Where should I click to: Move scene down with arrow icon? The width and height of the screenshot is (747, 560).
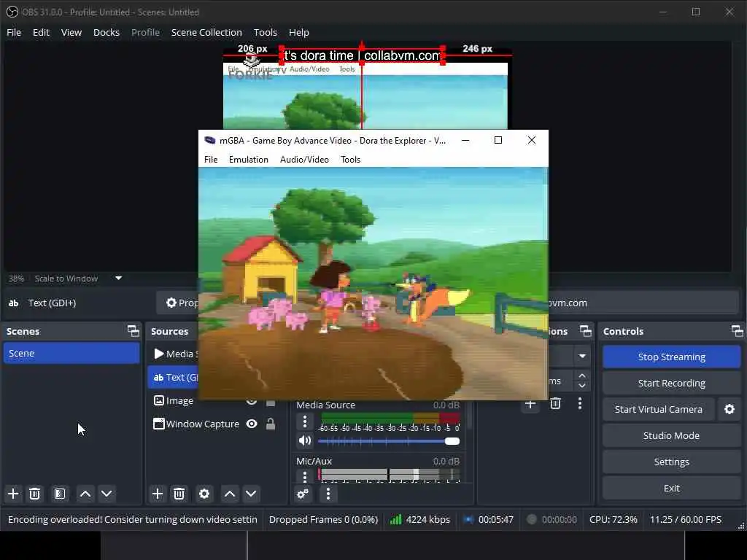tap(107, 494)
